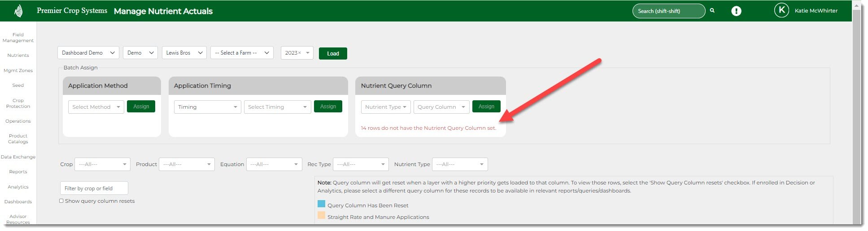This screenshot has width=868, height=231.
Task: Open the Select Method dropdown
Action: point(96,107)
